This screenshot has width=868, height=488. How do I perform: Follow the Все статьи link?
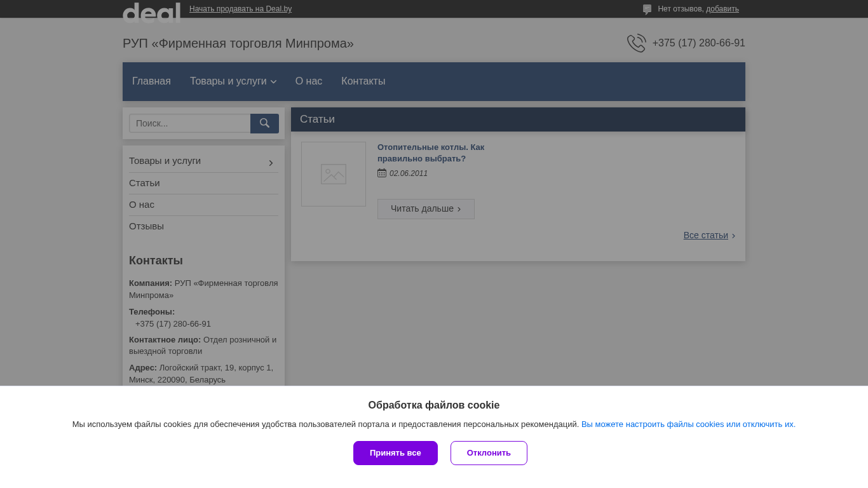(x=705, y=235)
